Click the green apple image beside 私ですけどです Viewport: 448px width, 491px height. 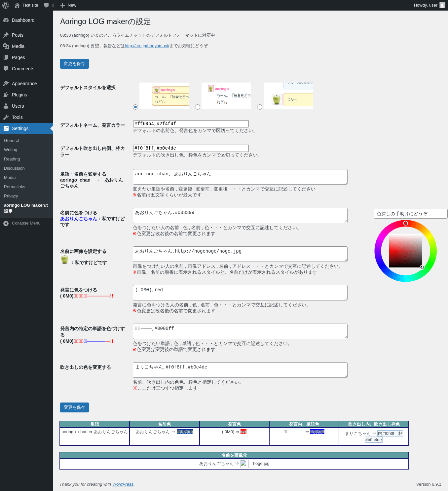click(x=65, y=259)
